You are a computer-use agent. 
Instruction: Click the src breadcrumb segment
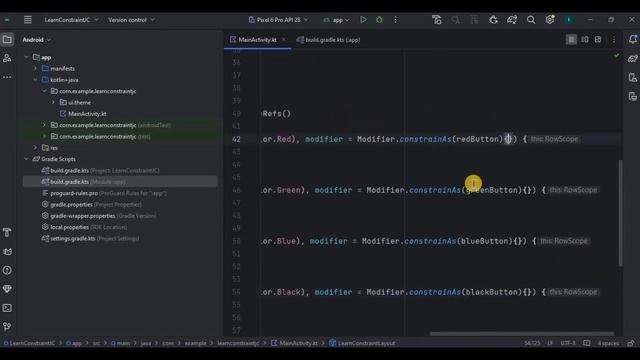coord(96,343)
